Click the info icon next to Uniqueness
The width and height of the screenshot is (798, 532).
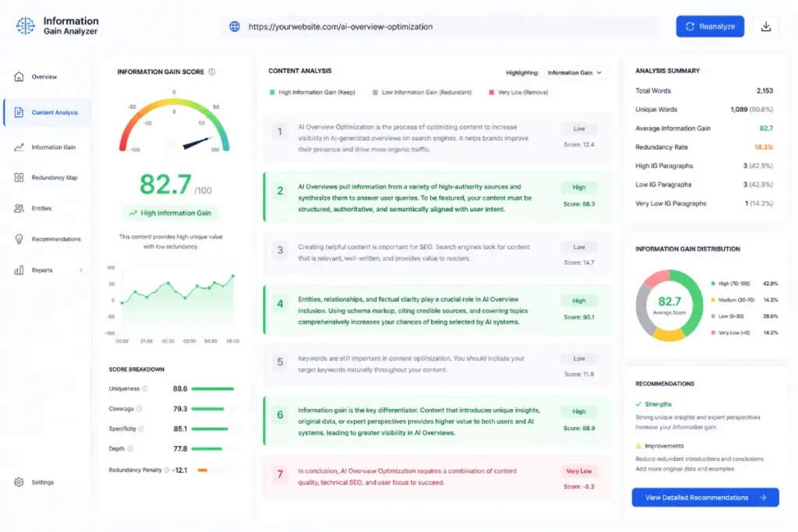144,389
